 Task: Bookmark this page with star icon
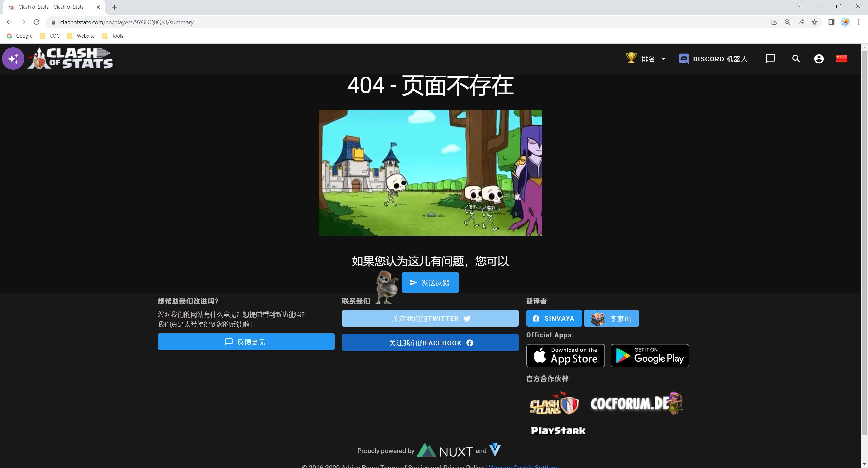(814, 22)
